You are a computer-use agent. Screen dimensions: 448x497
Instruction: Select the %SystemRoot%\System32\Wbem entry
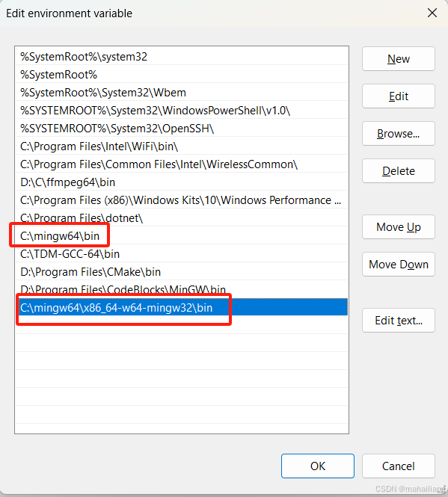182,93
